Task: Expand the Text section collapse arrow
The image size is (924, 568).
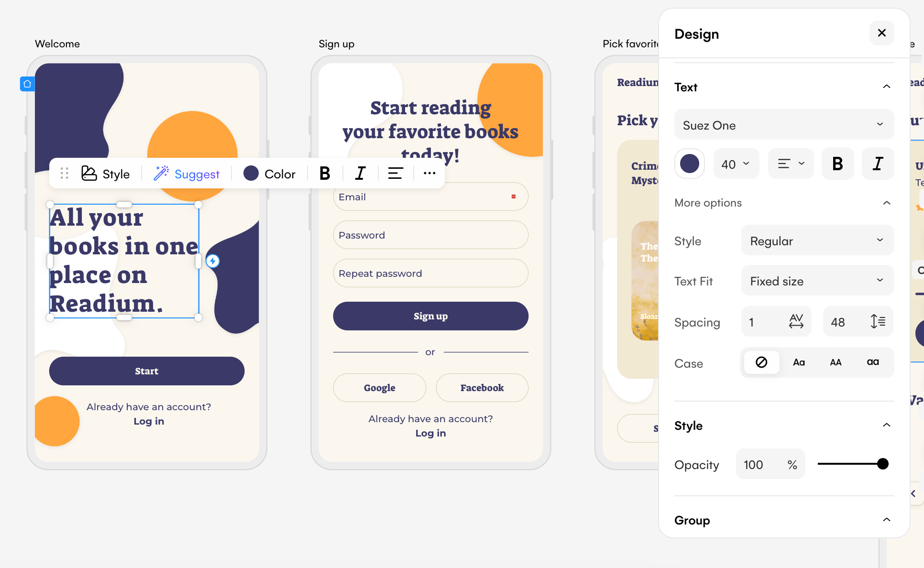Action: tap(888, 87)
